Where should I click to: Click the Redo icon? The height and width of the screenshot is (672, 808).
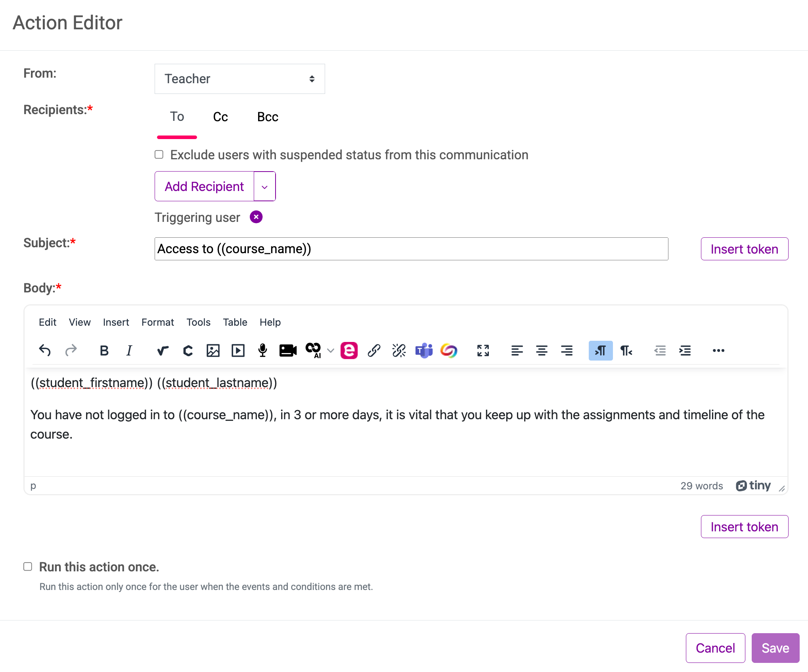tap(71, 350)
